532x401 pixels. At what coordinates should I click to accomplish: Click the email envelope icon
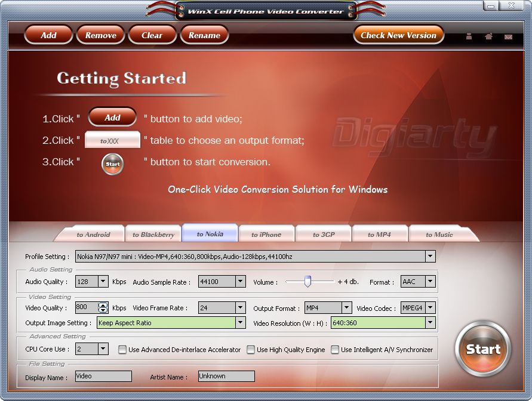click(508, 36)
